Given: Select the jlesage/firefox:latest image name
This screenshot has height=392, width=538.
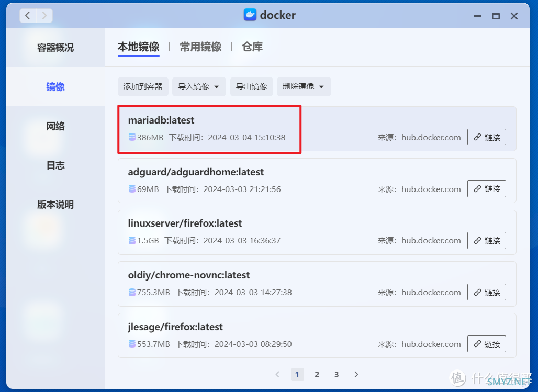Looking at the screenshot, I should [175, 327].
